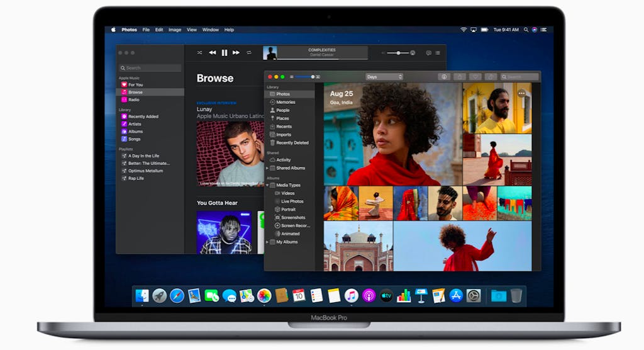Show lyrics in the Music window
Viewport: 644px width, 350px height.
click(428, 53)
